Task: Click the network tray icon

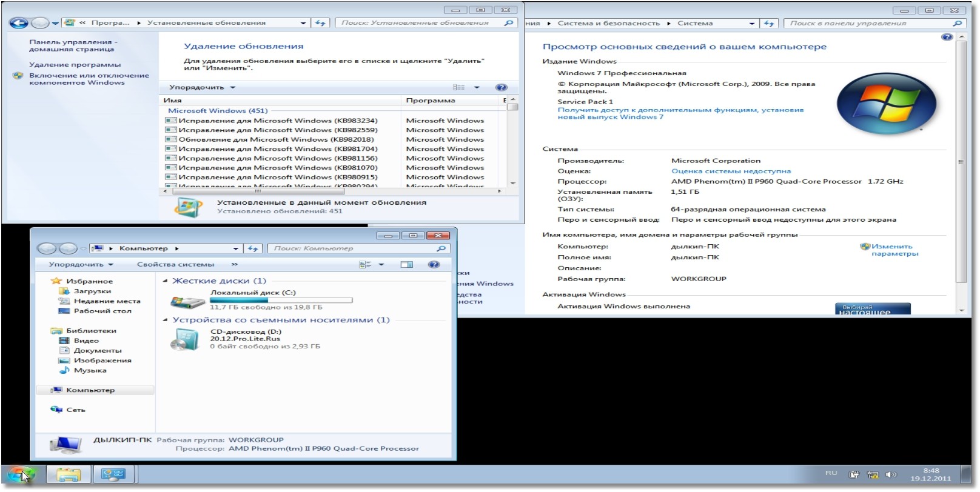Action: click(872, 475)
